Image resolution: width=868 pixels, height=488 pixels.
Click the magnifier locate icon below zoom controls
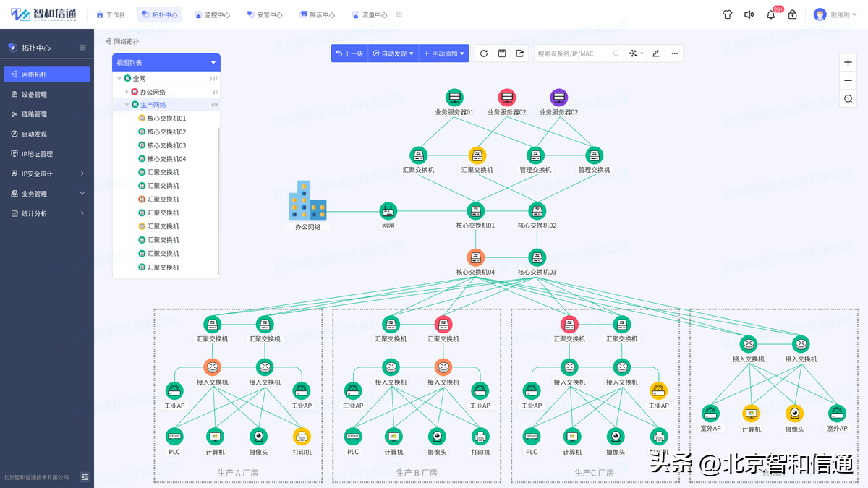point(848,99)
